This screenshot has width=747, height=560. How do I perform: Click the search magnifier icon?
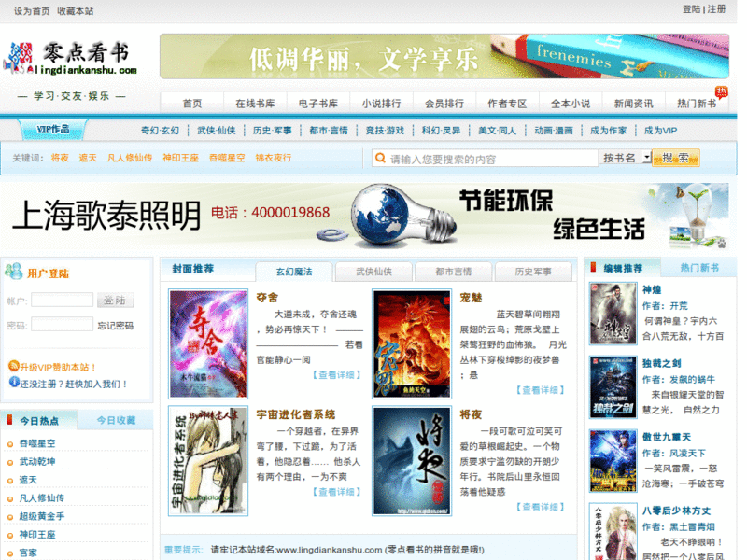380,158
